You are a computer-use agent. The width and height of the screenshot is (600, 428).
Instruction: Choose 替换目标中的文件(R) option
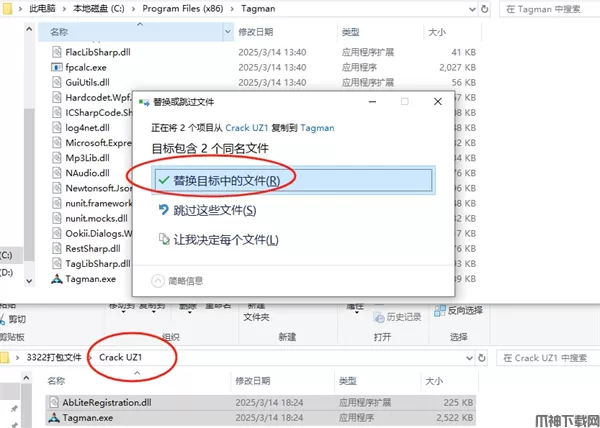[293, 180]
